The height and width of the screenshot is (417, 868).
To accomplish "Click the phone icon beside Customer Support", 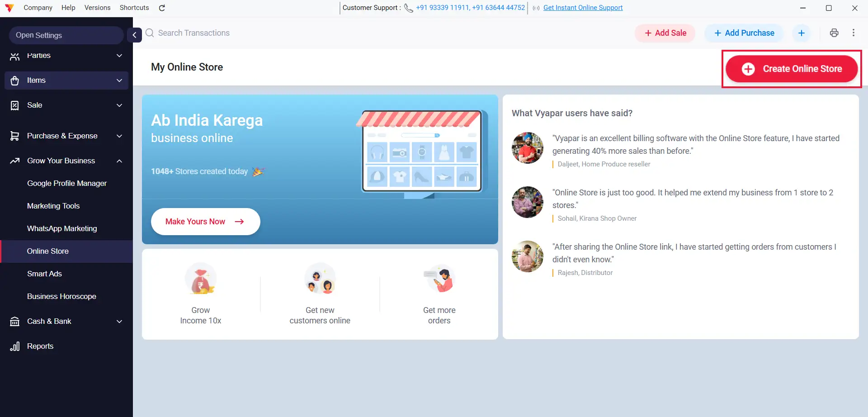I will coord(408,8).
